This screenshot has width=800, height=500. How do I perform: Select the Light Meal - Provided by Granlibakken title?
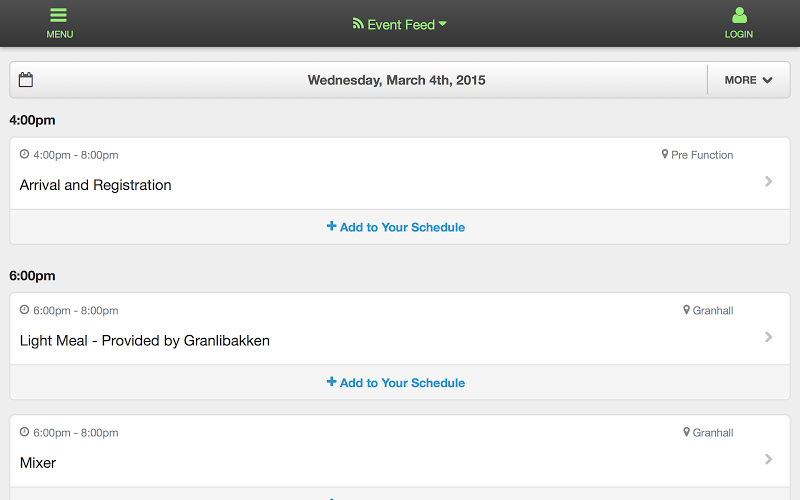coord(145,341)
